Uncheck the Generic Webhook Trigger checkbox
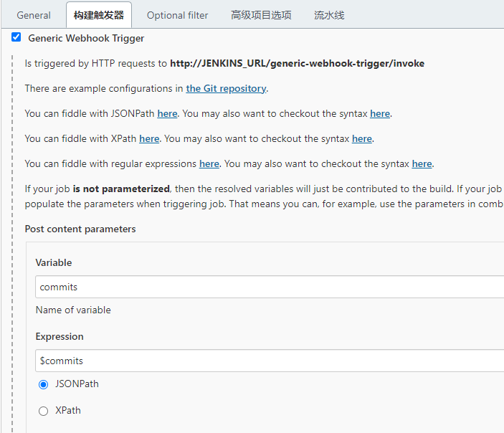This screenshot has height=433, width=504. tap(16, 38)
